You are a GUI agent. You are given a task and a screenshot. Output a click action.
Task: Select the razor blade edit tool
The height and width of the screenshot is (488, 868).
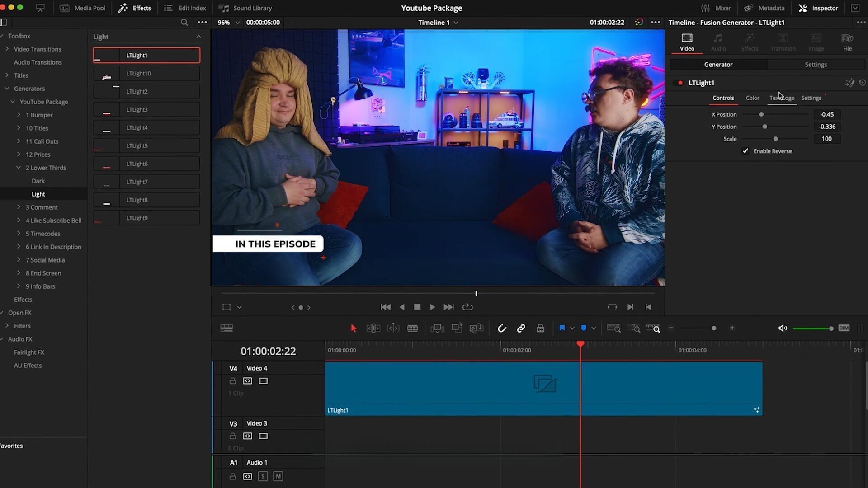412,328
